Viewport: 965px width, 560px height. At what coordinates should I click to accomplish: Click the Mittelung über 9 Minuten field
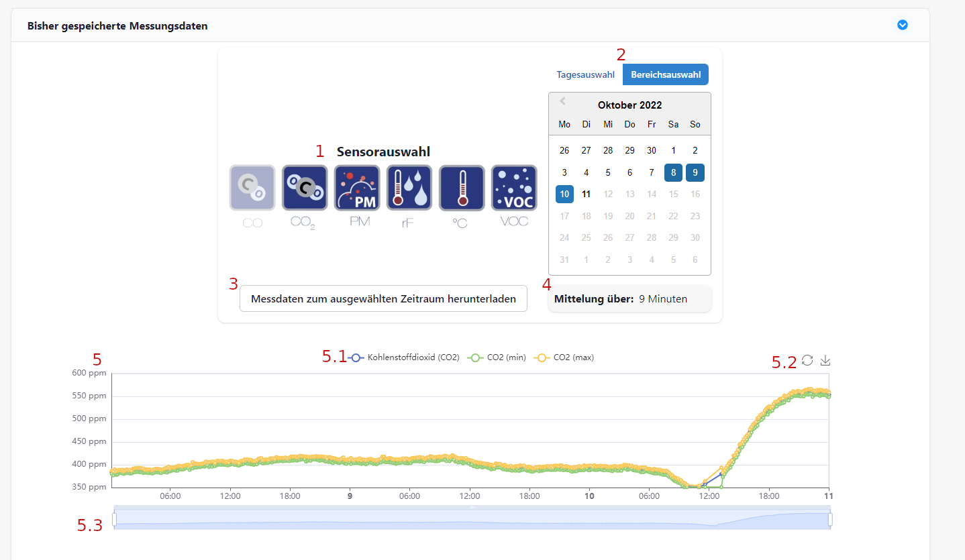point(629,299)
